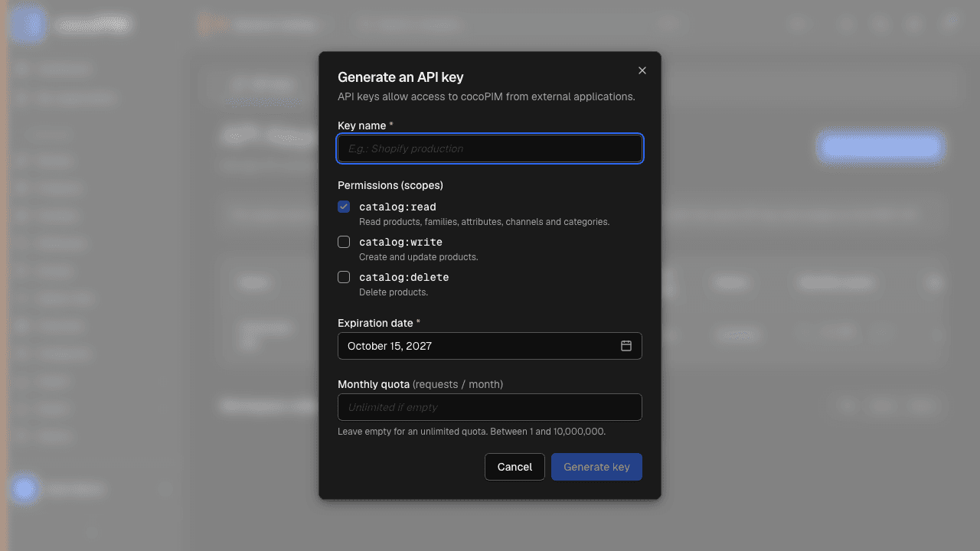Enable the catalog:write permission checkbox

coord(344,242)
